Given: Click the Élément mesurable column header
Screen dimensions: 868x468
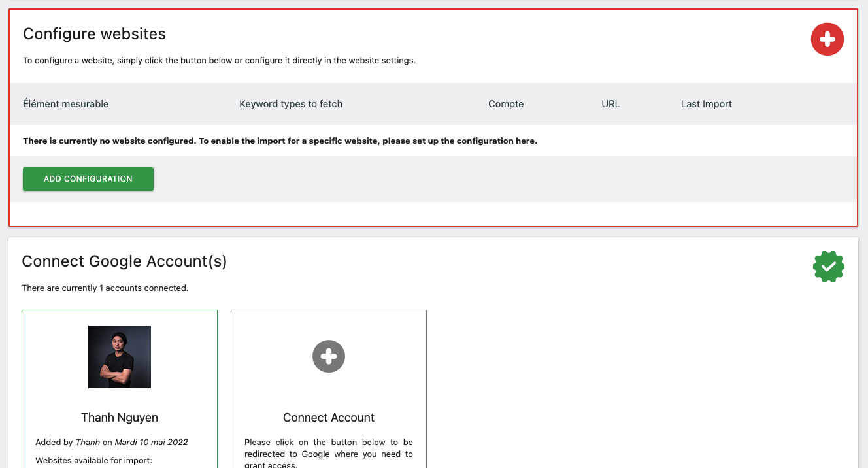Looking at the screenshot, I should point(66,104).
